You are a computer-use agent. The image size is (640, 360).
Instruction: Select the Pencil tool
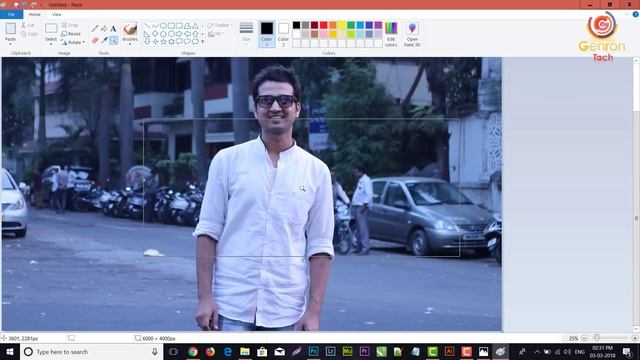tap(95, 29)
